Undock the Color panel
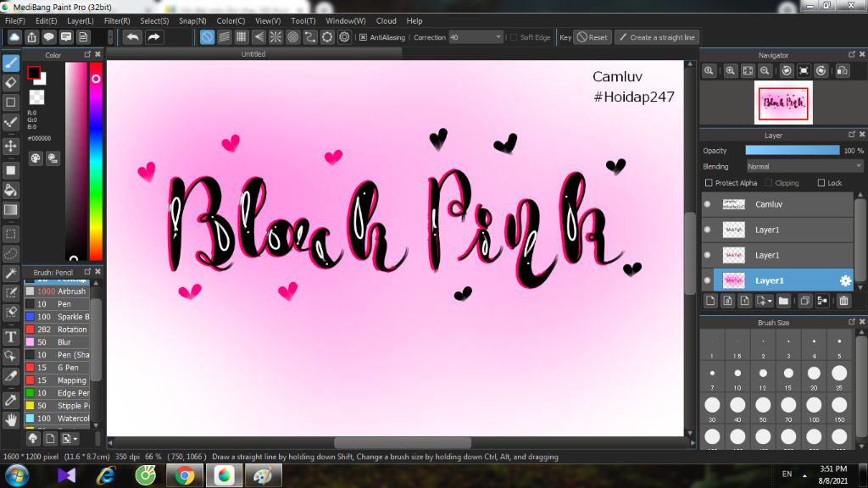868x488 pixels. click(x=87, y=54)
